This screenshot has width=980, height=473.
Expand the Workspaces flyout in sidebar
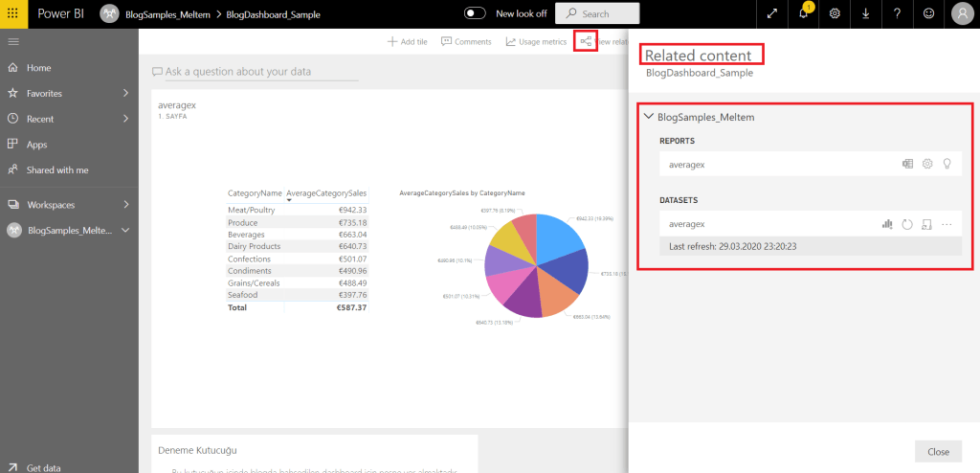[125, 205]
